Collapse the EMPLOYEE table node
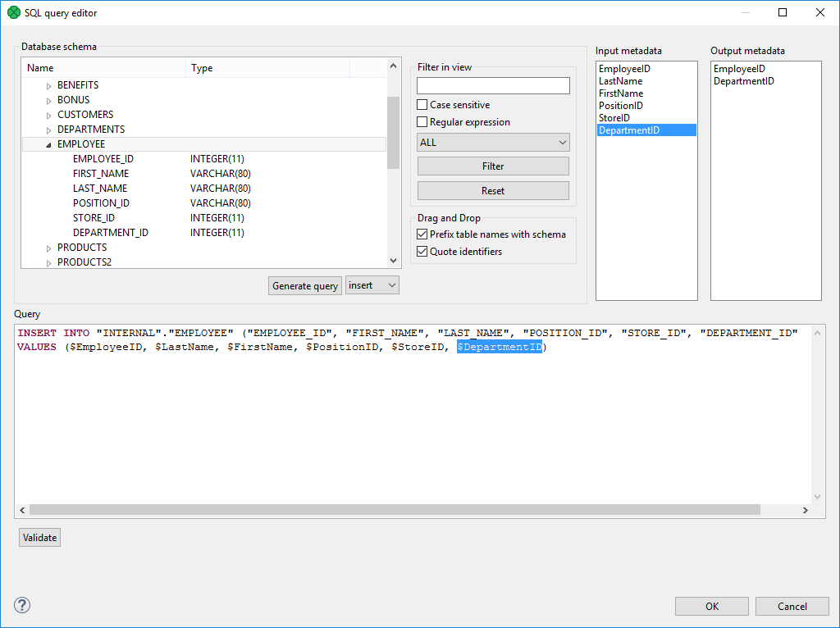The width and height of the screenshot is (840, 628). pyautogui.click(x=49, y=143)
